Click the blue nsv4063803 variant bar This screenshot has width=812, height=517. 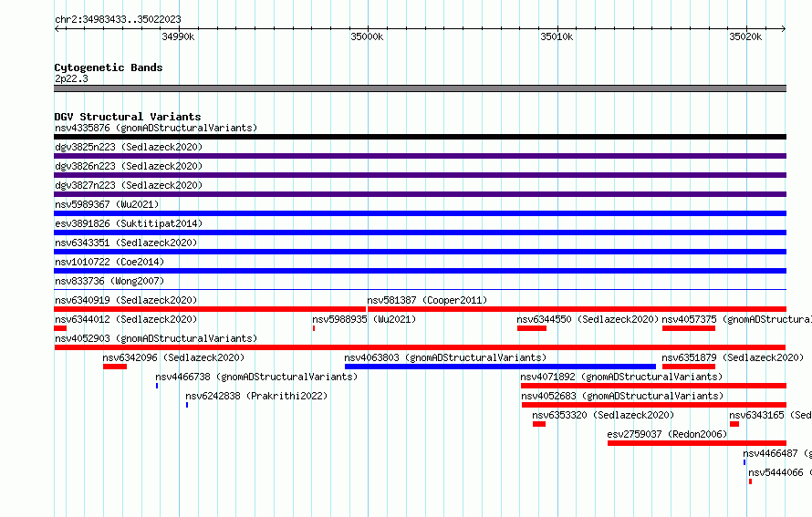pyautogui.click(x=500, y=367)
